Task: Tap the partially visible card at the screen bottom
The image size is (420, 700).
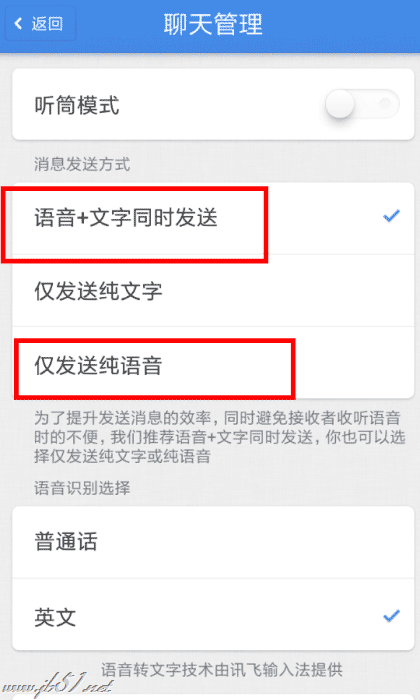Action: pyautogui.click(x=213, y=697)
